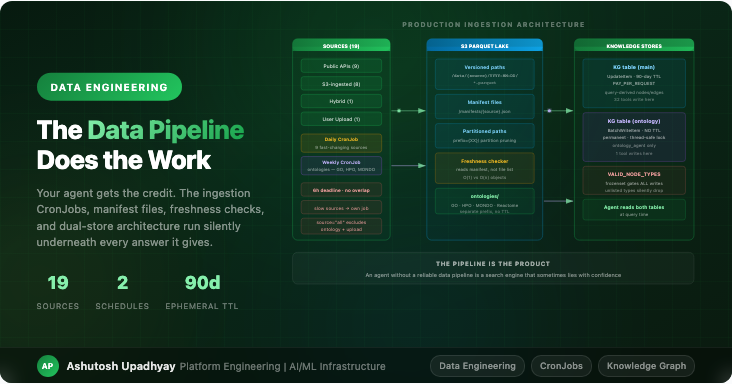
Task: Open the Partitioned paths card
Action: [x=485, y=135]
